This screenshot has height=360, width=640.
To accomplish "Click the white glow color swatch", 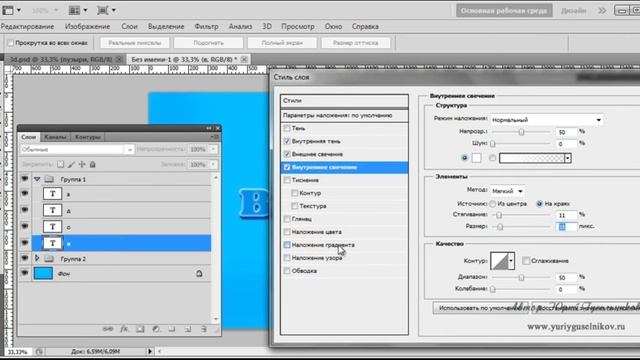I will click(476, 158).
